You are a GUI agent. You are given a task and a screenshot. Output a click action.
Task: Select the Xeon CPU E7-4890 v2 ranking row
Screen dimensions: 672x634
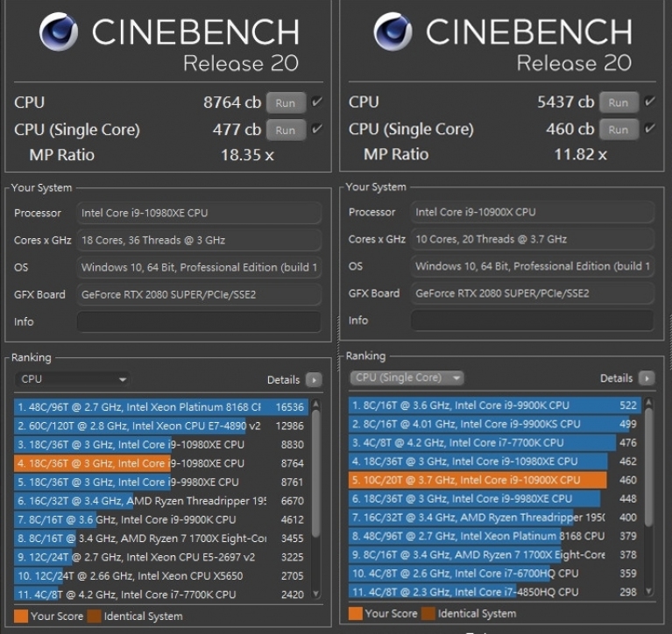(161, 426)
